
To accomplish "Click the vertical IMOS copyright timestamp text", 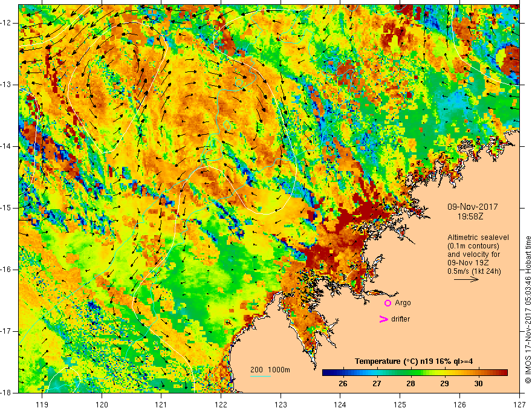I will [x=528, y=309].
